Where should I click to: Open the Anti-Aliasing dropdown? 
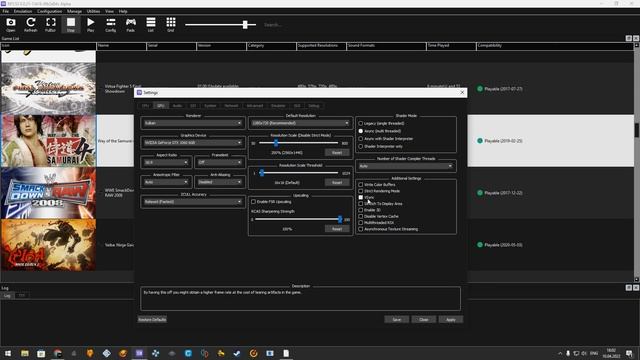pos(220,182)
